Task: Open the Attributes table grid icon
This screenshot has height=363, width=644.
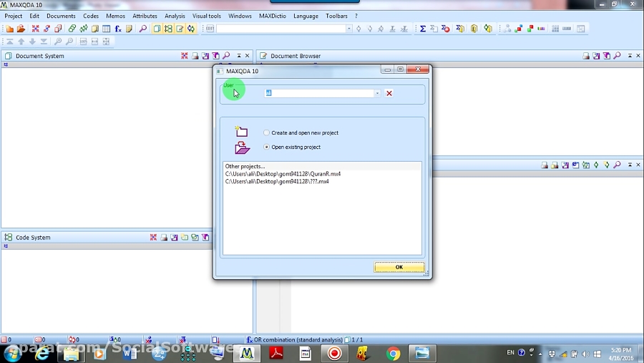Action: [107, 29]
